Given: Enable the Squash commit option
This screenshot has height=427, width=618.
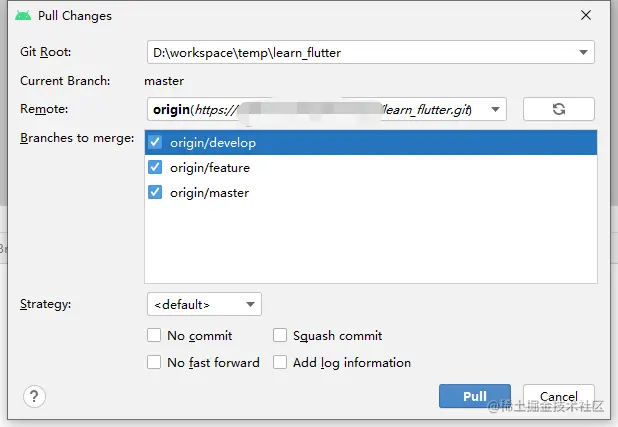Looking at the screenshot, I should click(x=281, y=336).
